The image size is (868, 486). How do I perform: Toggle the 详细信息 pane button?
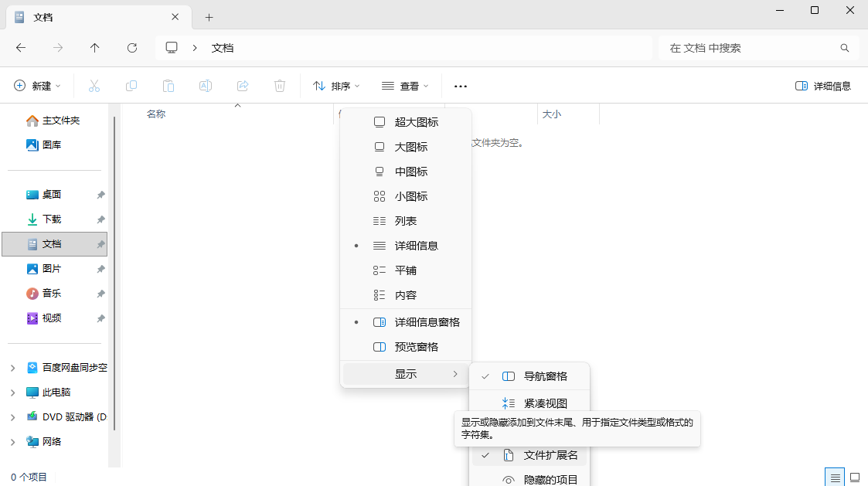[823, 86]
